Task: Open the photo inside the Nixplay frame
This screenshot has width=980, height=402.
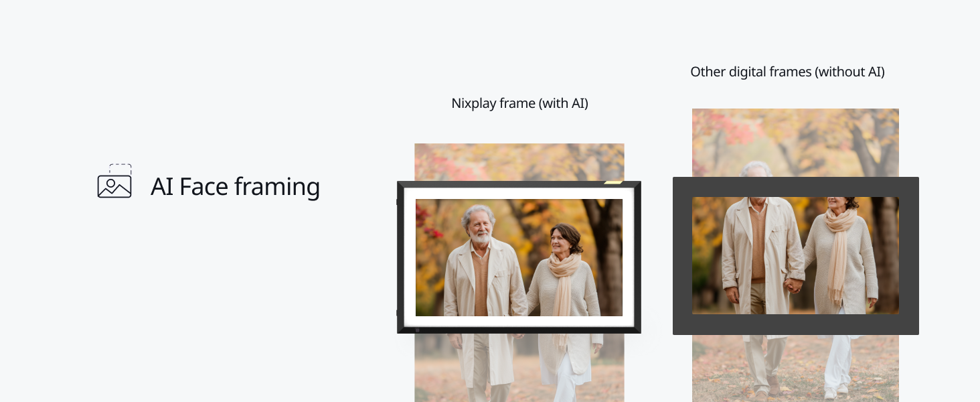Action: tap(519, 257)
